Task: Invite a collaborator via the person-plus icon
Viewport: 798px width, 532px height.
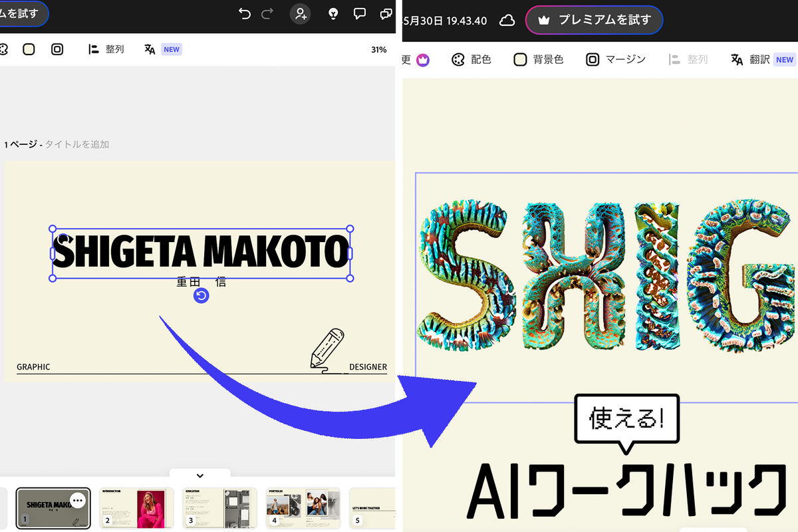Action: coord(300,13)
